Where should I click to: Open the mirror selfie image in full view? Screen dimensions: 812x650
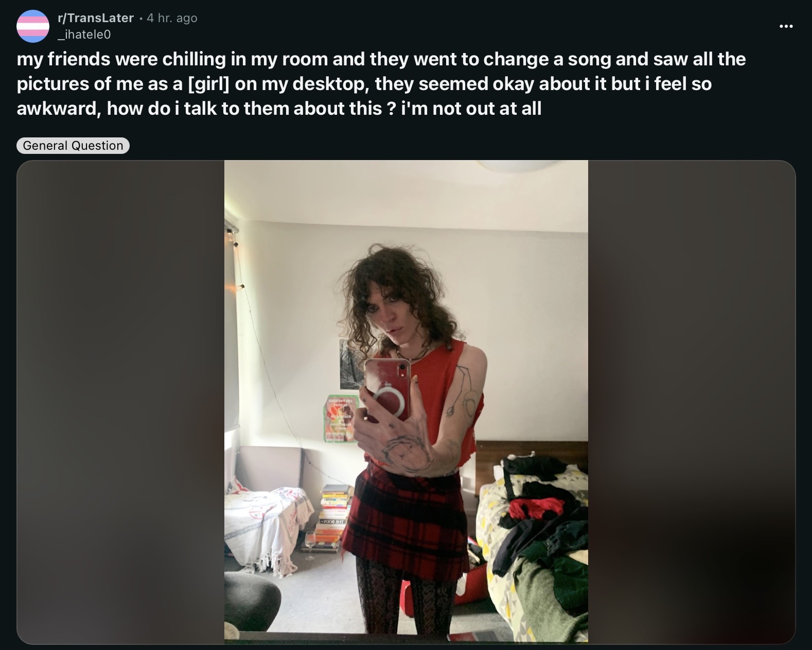click(x=406, y=401)
